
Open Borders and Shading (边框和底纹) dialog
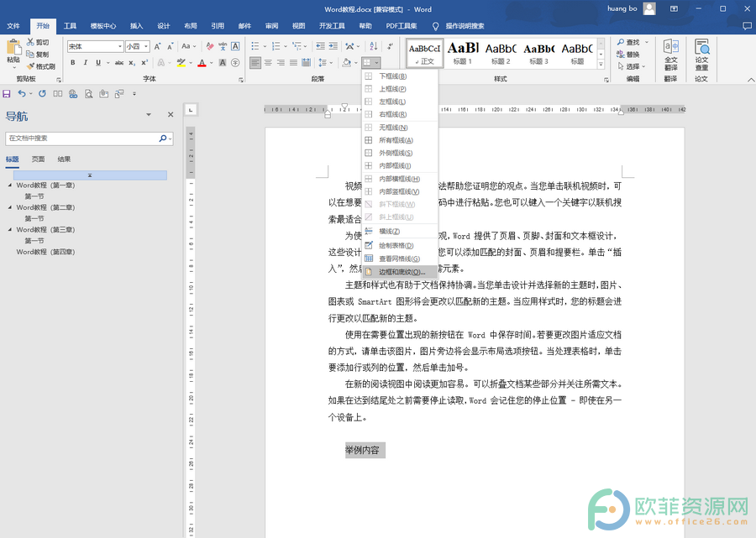coord(400,272)
